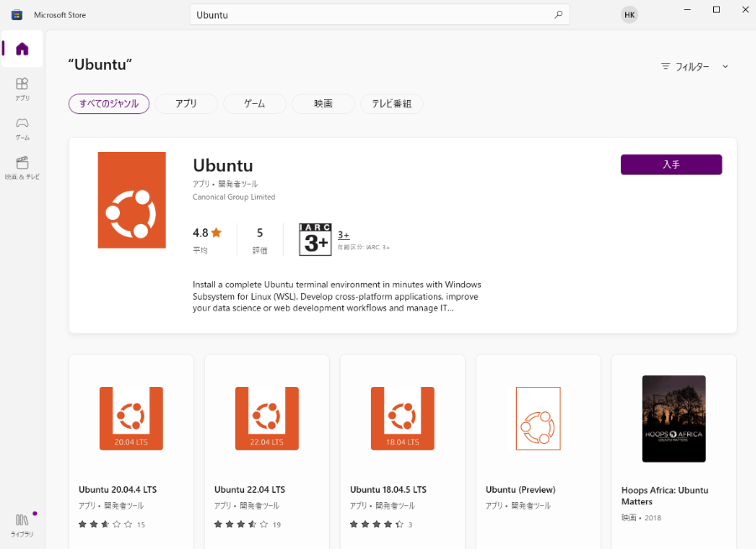Click the search magnifier icon
756x554 pixels.
[x=558, y=14]
